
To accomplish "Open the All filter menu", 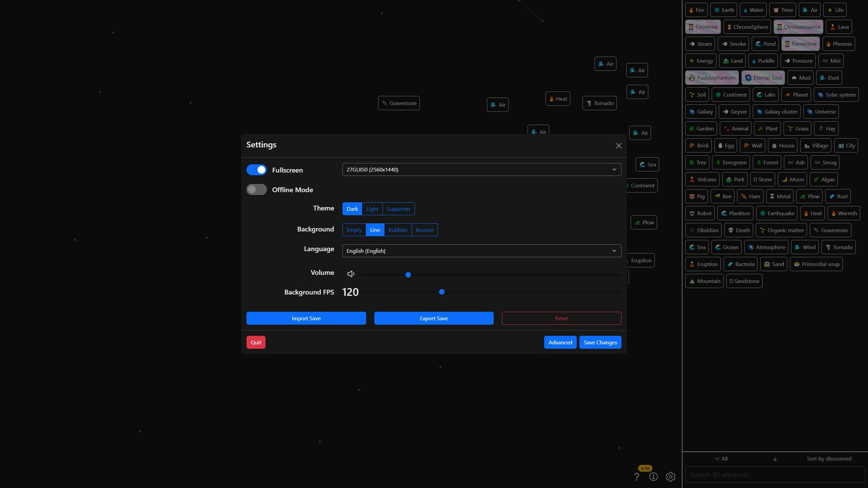I will (721, 459).
